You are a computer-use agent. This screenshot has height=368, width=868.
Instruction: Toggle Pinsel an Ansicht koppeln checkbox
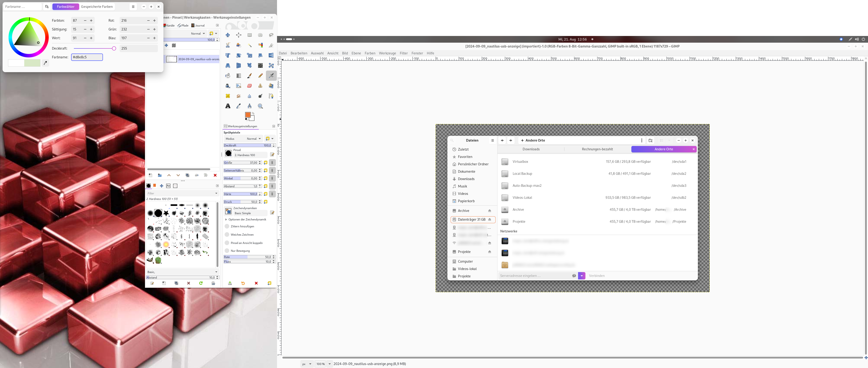(228, 243)
